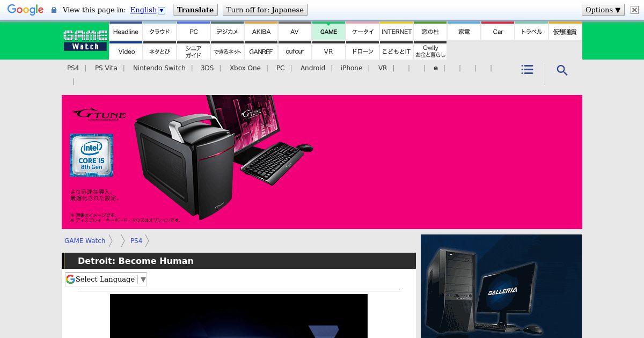Open the ケータイ tab
Screen dimensions: 644x338
click(362, 32)
